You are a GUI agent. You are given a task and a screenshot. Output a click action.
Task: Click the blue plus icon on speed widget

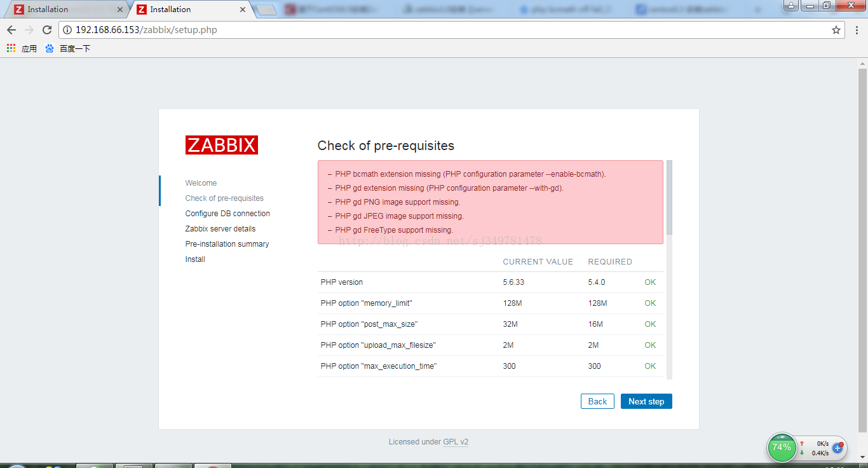click(x=837, y=448)
